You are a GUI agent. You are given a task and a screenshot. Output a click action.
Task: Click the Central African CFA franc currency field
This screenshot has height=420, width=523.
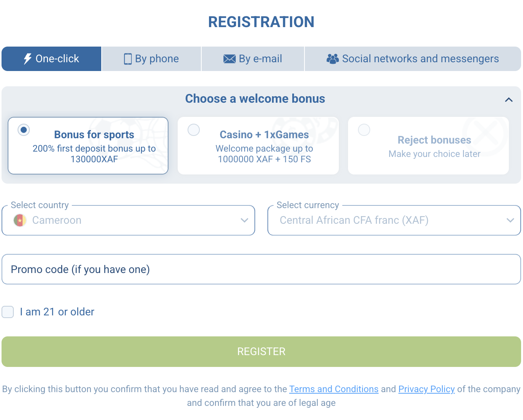pos(394,220)
